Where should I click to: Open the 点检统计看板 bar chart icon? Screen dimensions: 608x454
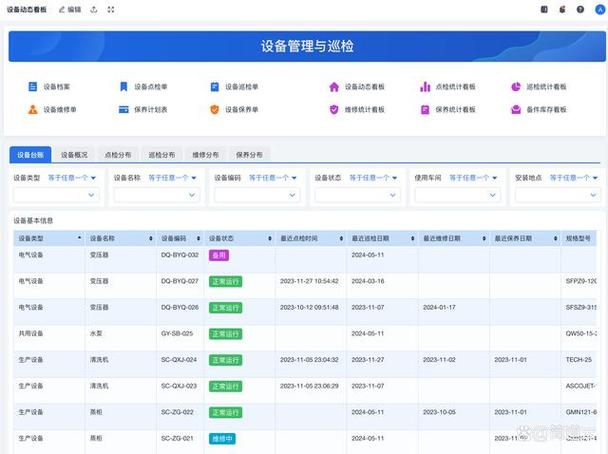(425, 86)
